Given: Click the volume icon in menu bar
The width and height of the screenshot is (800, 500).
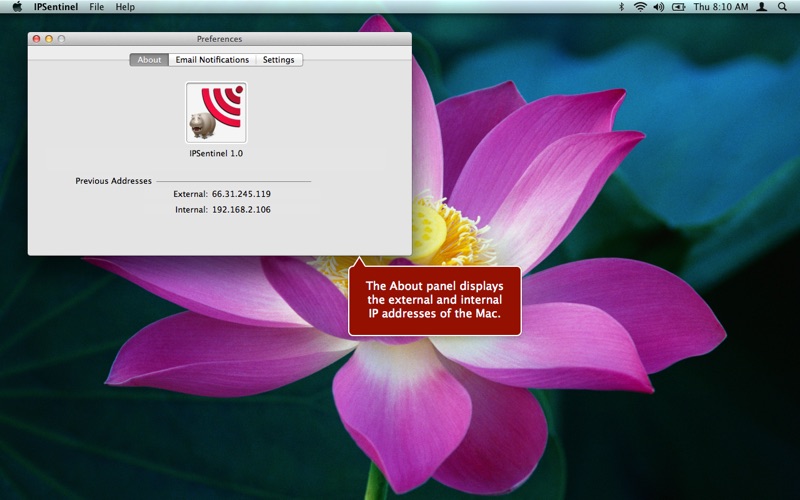Looking at the screenshot, I should pos(659,7).
